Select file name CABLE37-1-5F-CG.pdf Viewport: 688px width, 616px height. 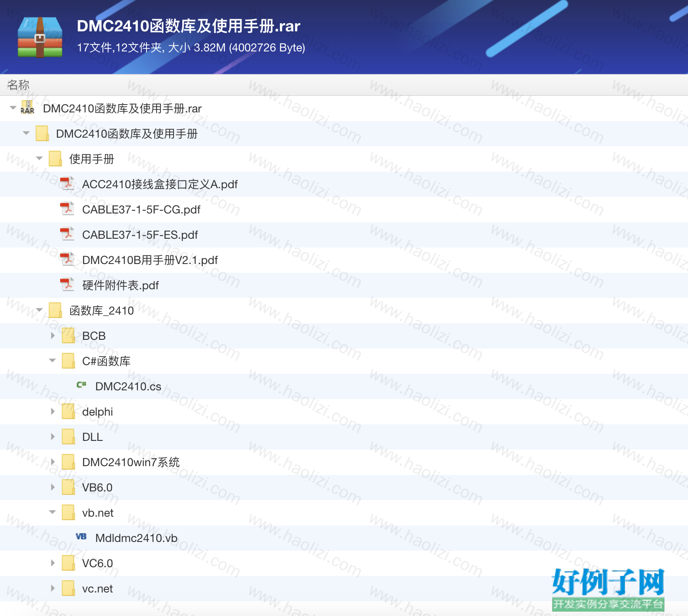[x=141, y=210]
